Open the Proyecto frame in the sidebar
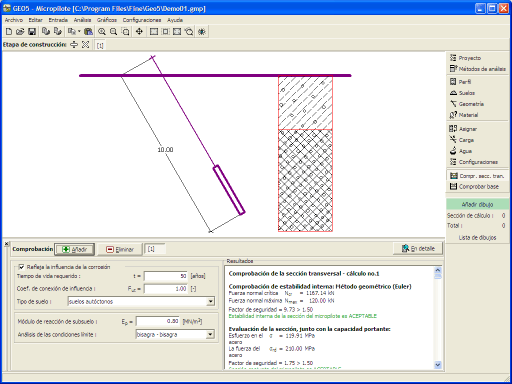The height and width of the screenshot is (384, 512). pyautogui.click(x=477, y=58)
